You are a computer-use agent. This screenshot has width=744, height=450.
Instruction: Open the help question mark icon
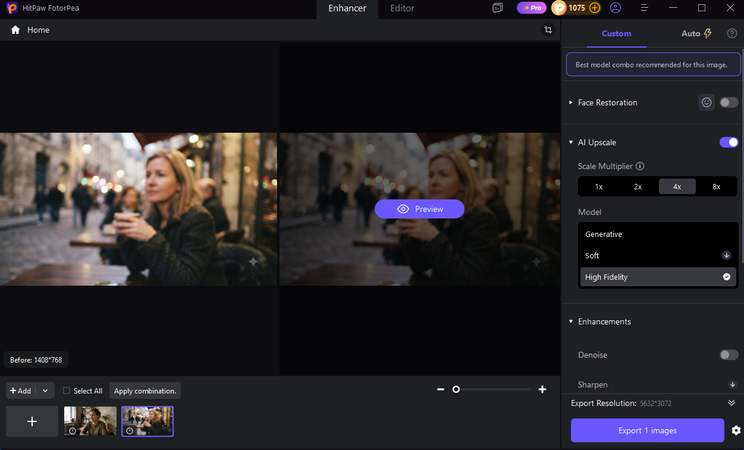click(732, 33)
